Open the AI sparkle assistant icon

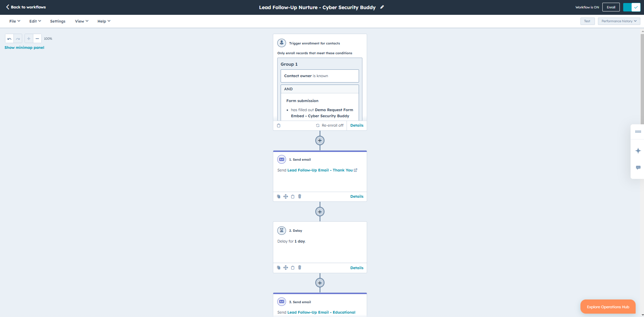[x=638, y=151]
